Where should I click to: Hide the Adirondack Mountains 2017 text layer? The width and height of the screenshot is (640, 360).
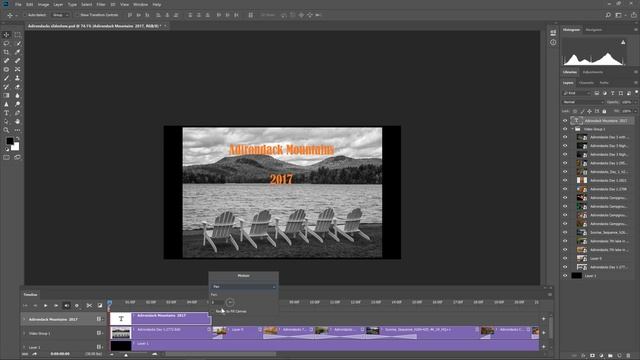pos(565,121)
